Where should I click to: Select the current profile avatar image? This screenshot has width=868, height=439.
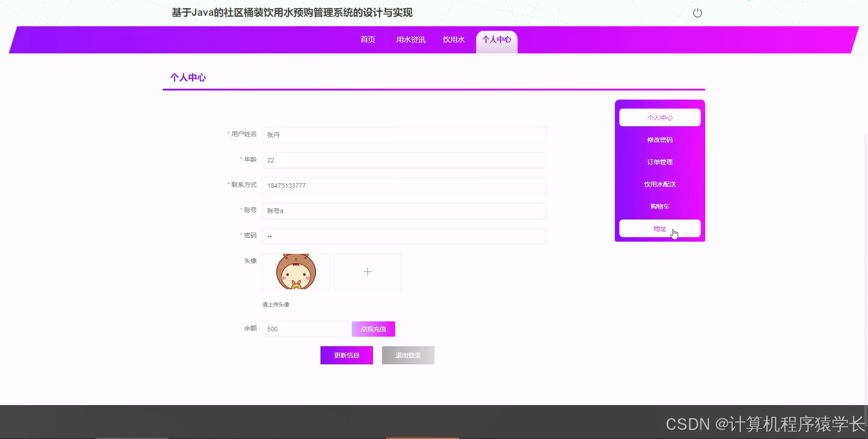pyautogui.click(x=296, y=272)
